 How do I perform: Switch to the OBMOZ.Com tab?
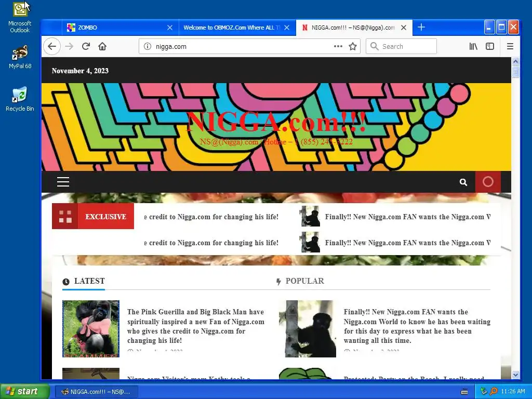(x=236, y=28)
